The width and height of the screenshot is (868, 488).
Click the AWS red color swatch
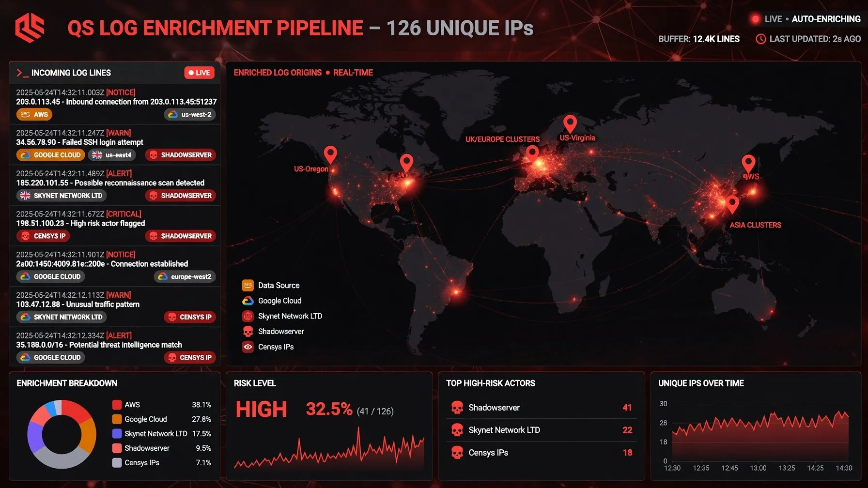pos(117,405)
